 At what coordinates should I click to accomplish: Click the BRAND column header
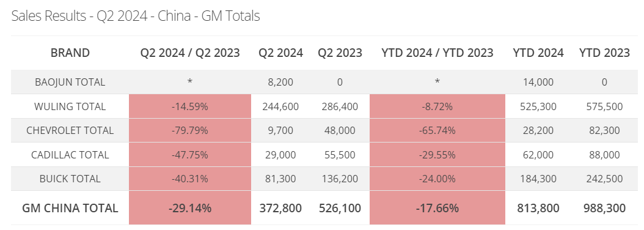[70, 53]
